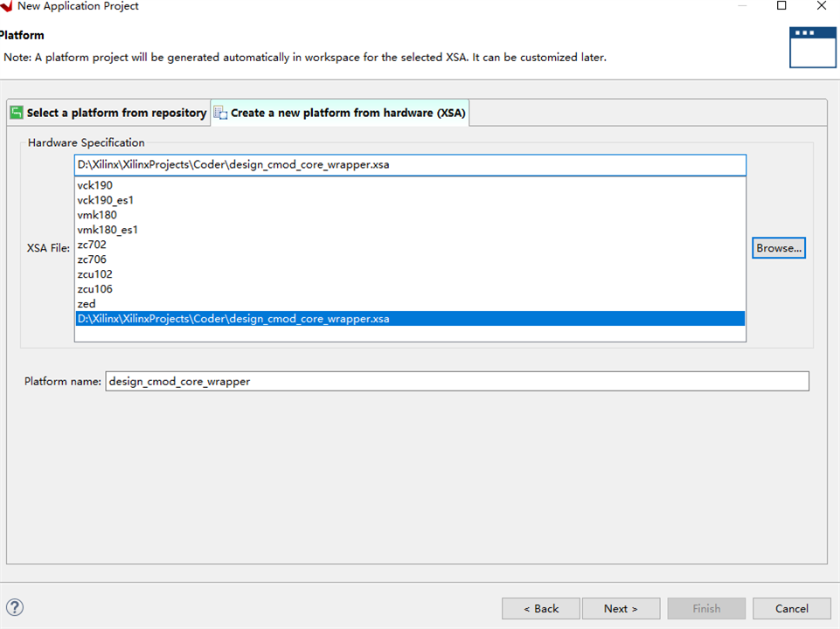Viewport: 840px width, 629px height.
Task: Maximize the New Application Project window
Action: coord(781,6)
